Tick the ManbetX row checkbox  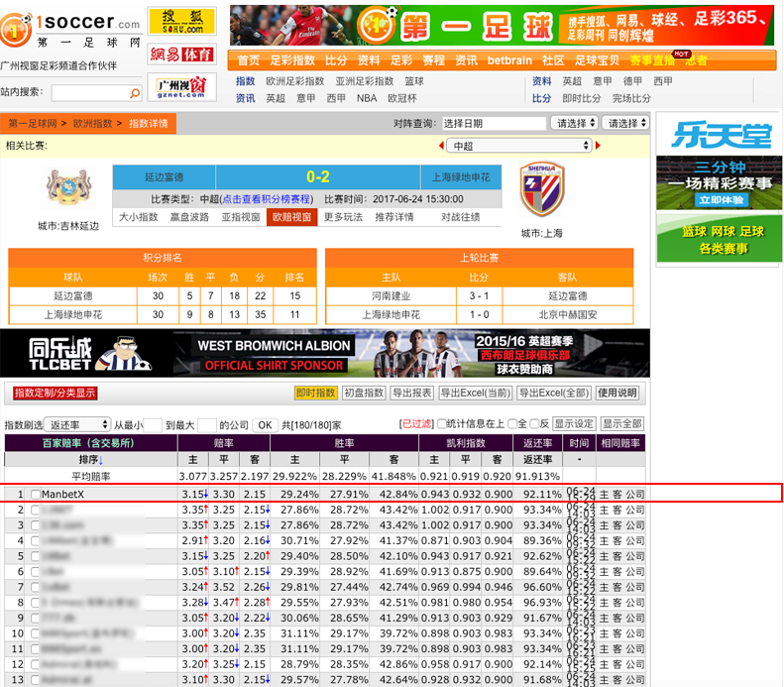(x=36, y=494)
